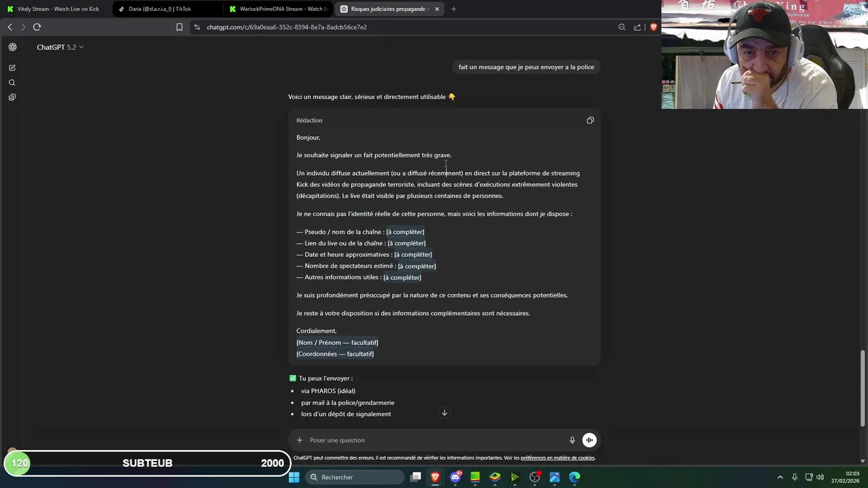Open the plus attachment icon in prompt box
Screen dimensions: 868x488
click(300, 440)
